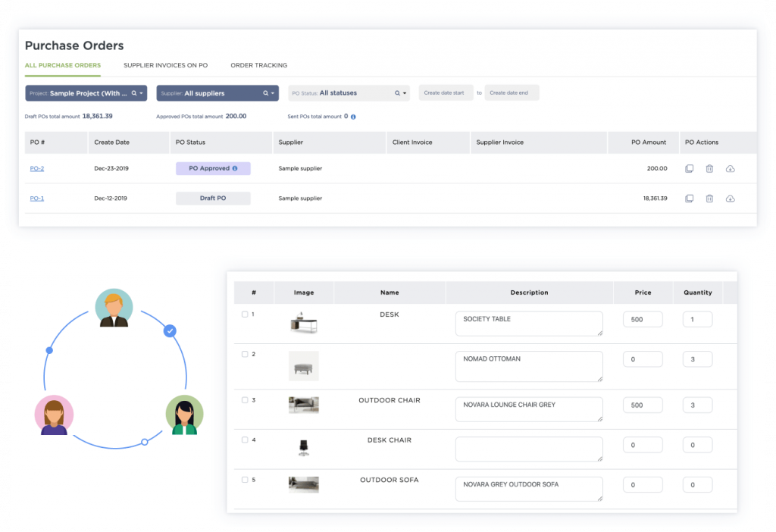The height and width of the screenshot is (532, 776).
Task: Click the OUTDOOR SOFA quantity field
Action: [697, 485]
